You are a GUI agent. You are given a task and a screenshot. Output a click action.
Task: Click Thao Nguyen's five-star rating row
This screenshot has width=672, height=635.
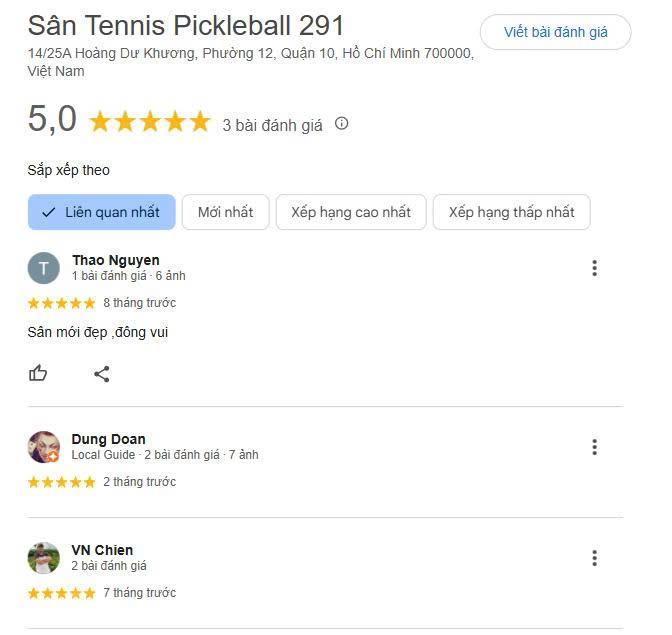pyautogui.click(x=61, y=303)
